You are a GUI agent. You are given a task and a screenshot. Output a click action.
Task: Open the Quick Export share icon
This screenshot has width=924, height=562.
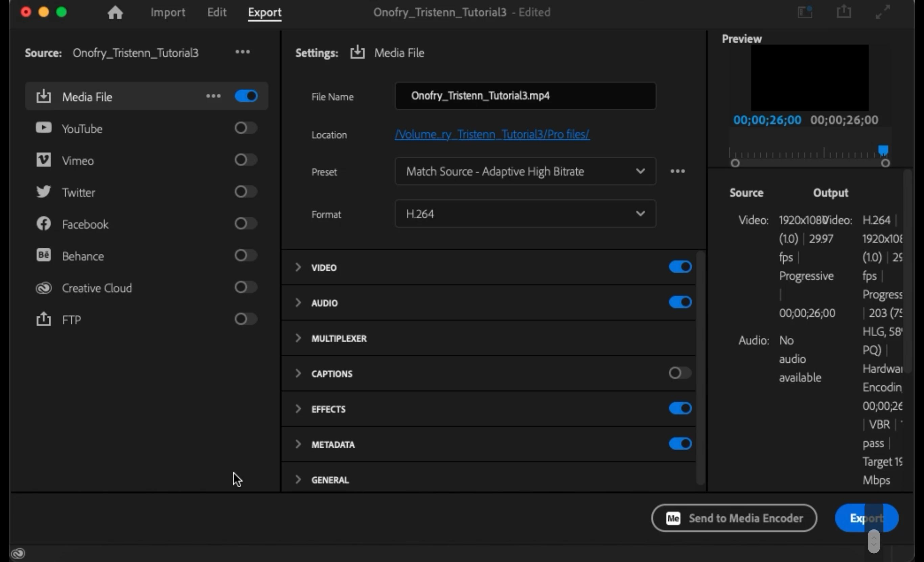pos(844,12)
